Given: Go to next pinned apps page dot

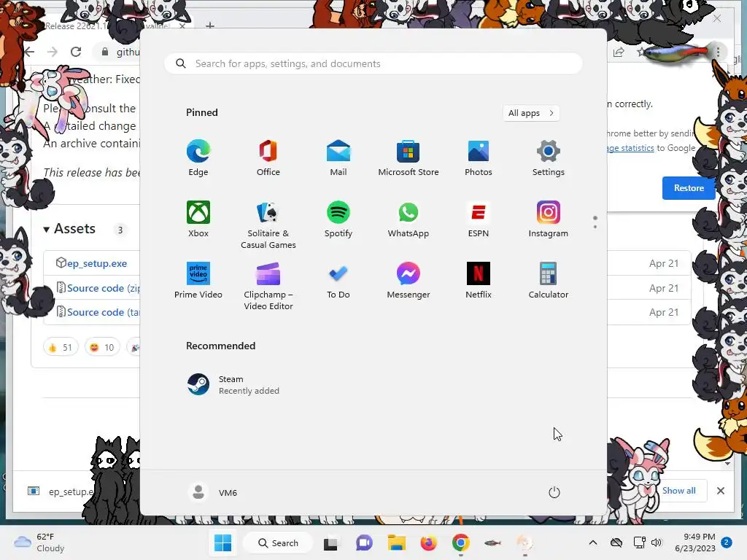Looking at the screenshot, I should pos(595,226).
